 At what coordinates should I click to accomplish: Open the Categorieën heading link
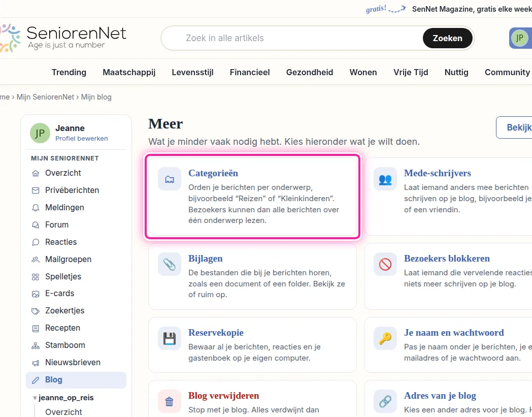[x=213, y=173]
